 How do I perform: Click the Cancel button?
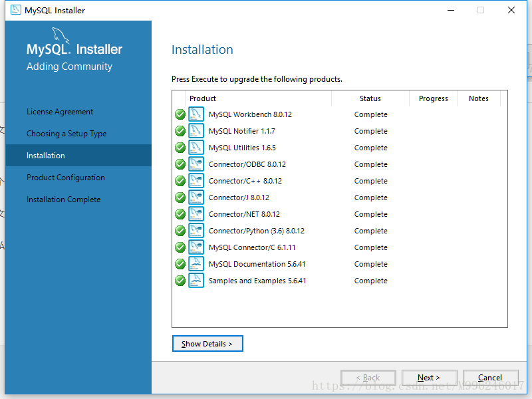(490, 378)
